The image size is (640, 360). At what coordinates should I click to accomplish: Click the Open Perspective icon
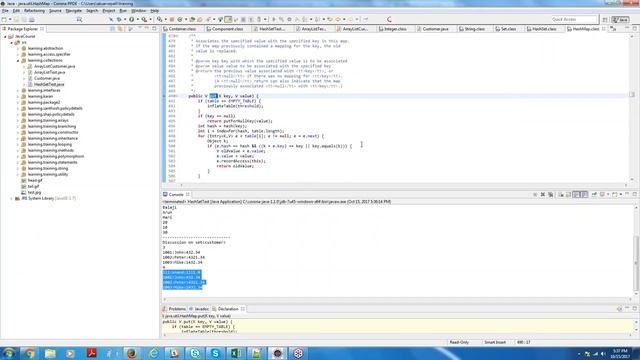(x=605, y=19)
